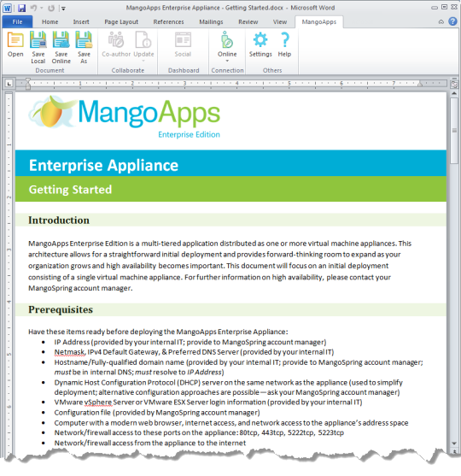Click the vertical scrollbar up arrow
The image size is (461, 476).
(x=454, y=93)
